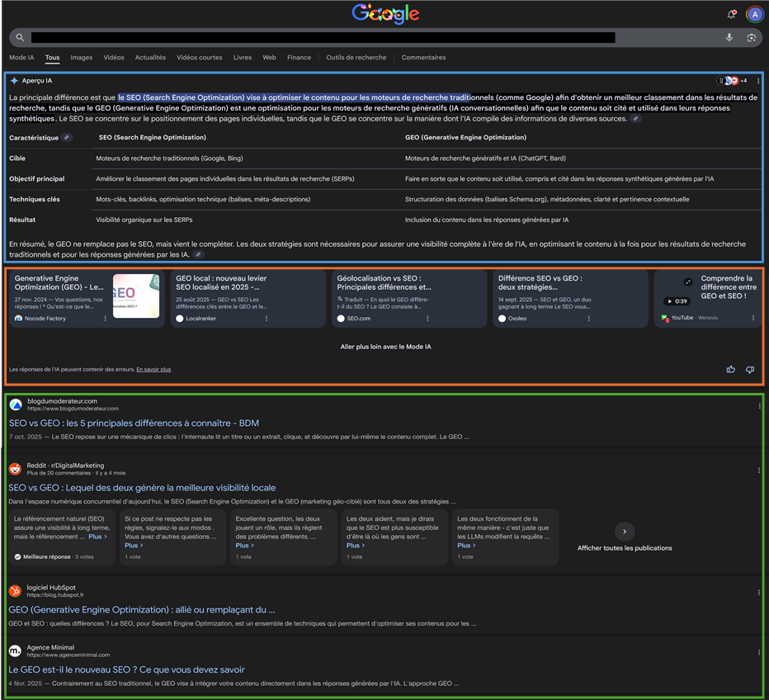Click the Moteurs de recherche traditionnels cell
This screenshot has width=769, height=700.
(x=169, y=158)
